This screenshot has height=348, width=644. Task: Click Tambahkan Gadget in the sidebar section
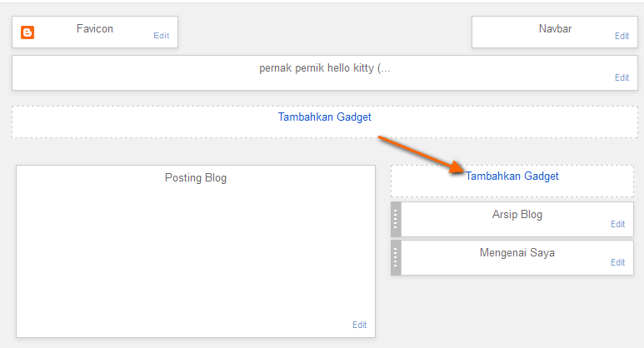pyautogui.click(x=512, y=176)
